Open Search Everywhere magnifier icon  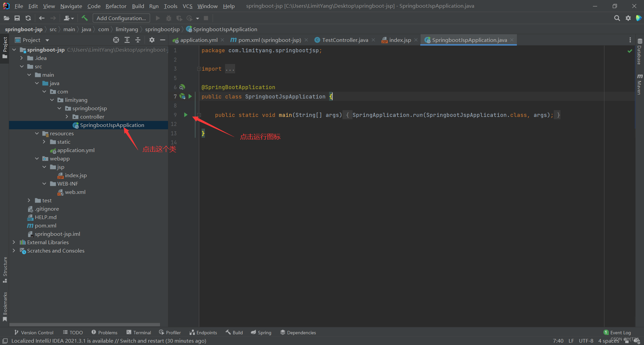coord(617,18)
